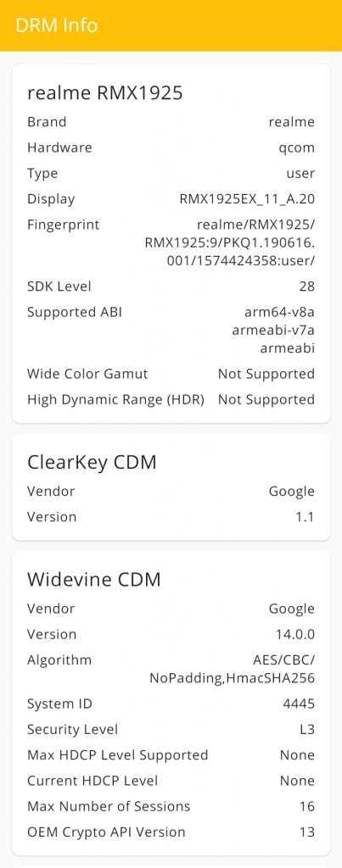Tap the Wide Color Gamut row
Screen dimensions: 342x868
[x=171, y=374]
